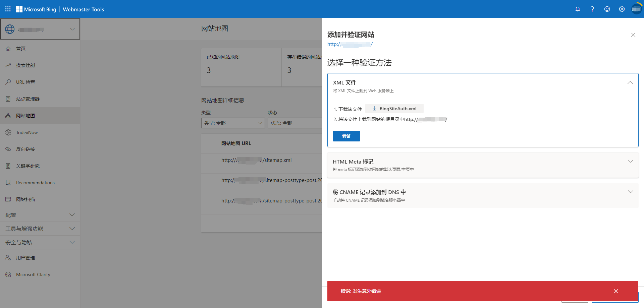Image resolution: width=644 pixels, height=308 pixels.
Task: Click the Webmaster Tools title
Action: pyautogui.click(x=83, y=9)
